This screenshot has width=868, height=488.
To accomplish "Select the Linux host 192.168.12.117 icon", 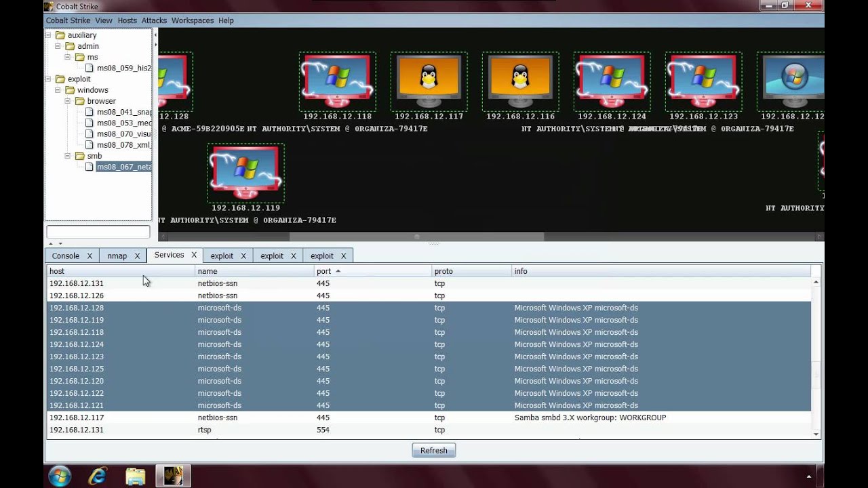I will click(429, 81).
